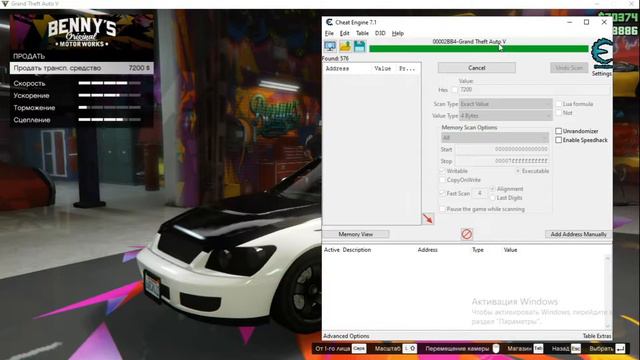640x360 pixels.
Task: Click Add Address Manually
Action: point(578,234)
